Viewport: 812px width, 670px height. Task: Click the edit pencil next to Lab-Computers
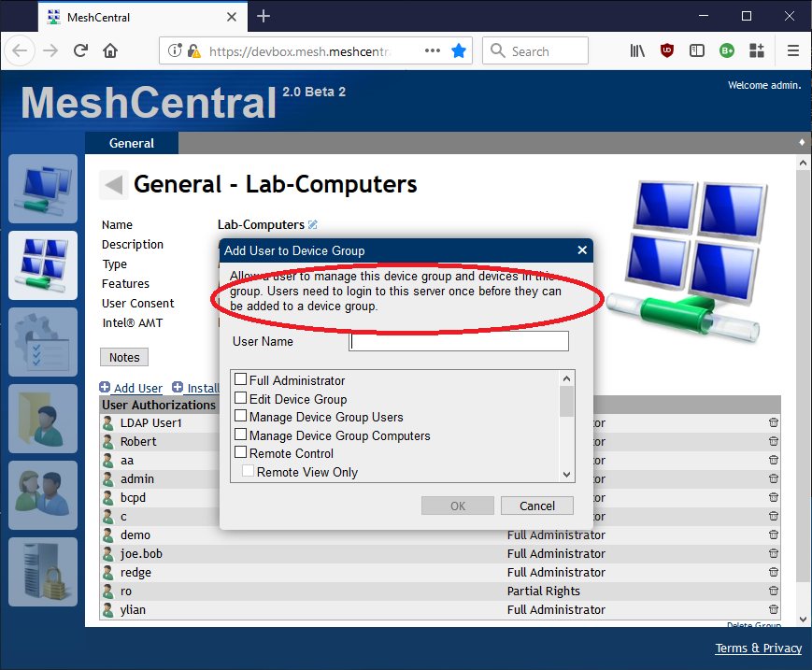[x=313, y=224]
